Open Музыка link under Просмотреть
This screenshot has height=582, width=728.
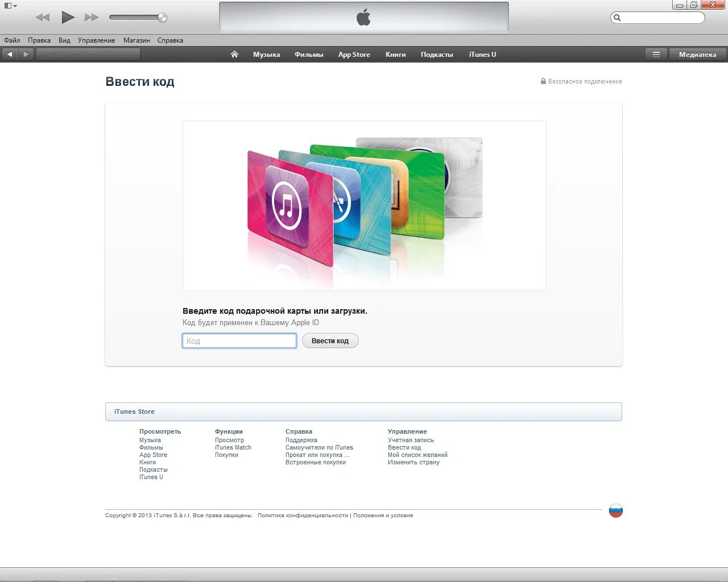tap(150, 440)
